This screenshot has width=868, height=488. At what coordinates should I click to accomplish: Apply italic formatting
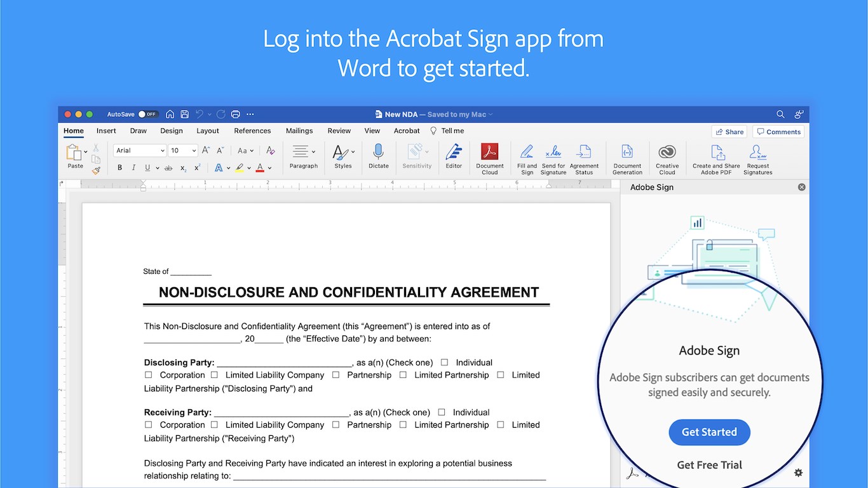tap(133, 168)
